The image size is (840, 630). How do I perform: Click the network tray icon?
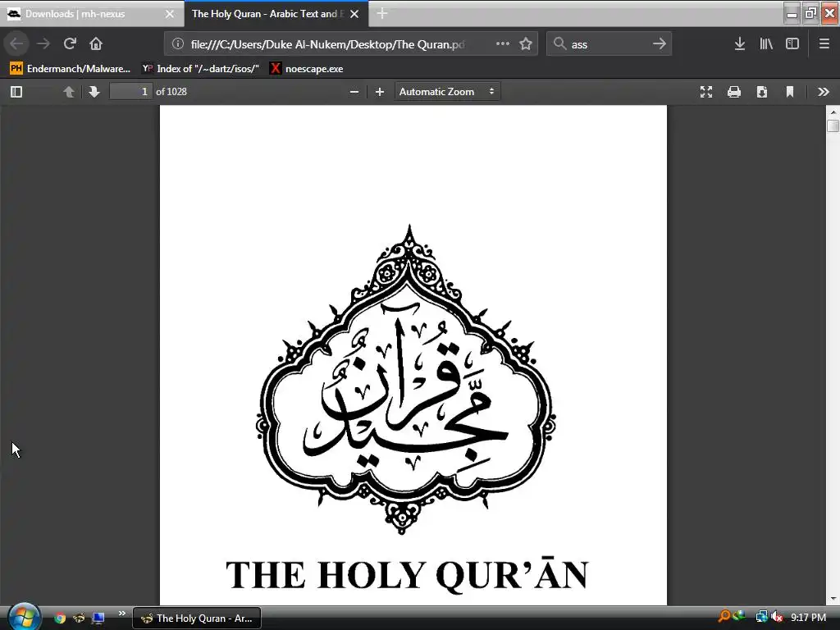tap(761, 617)
